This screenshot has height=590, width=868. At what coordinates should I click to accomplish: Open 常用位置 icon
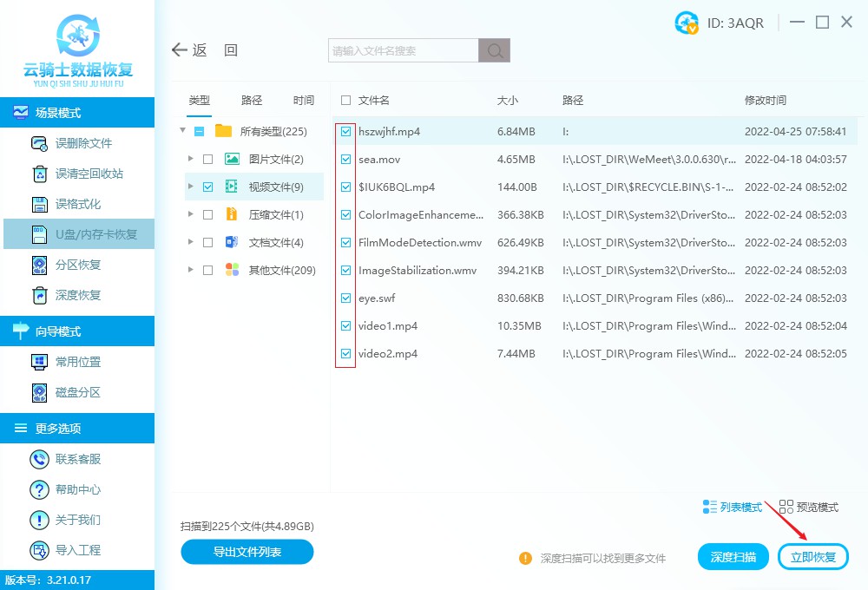click(39, 362)
